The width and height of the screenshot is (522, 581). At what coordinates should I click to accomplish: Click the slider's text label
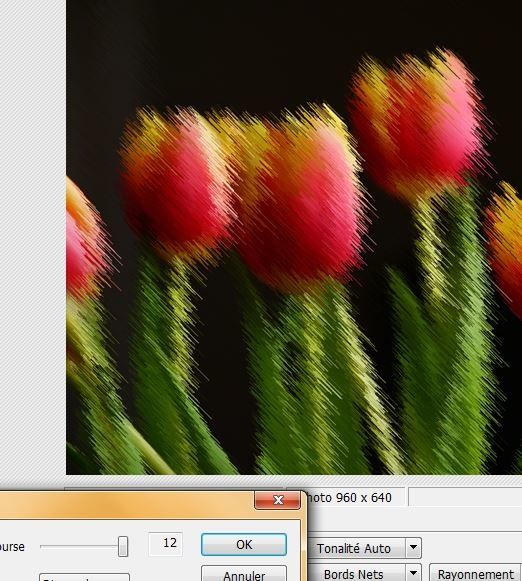(12, 547)
